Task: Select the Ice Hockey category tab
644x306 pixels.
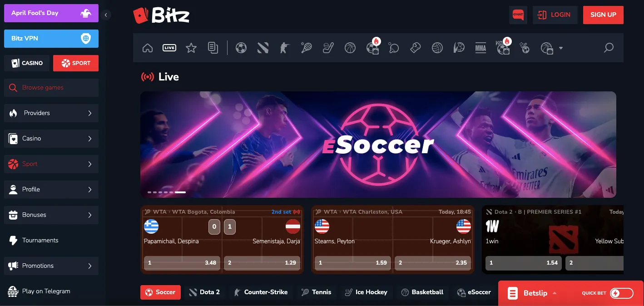Action: (366, 292)
